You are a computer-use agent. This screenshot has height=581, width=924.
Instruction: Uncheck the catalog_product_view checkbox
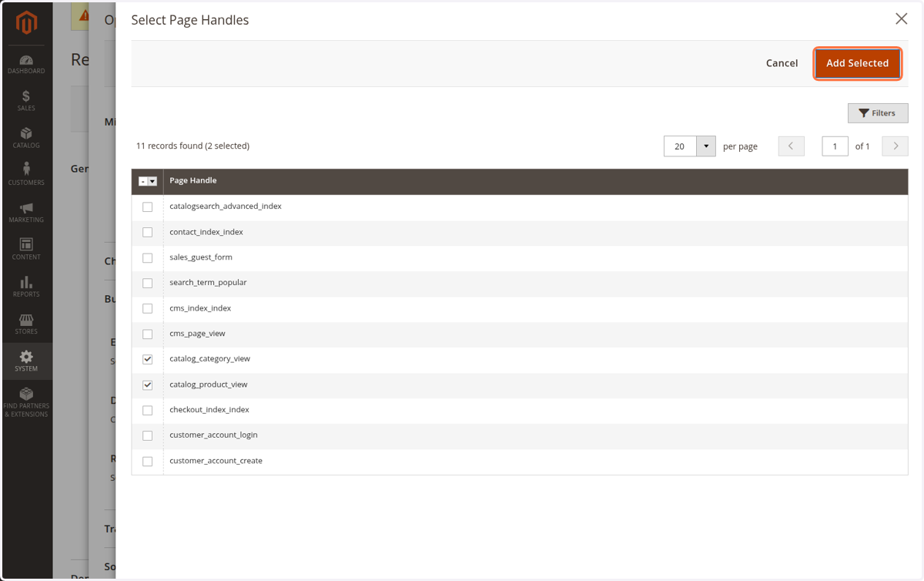147,385
